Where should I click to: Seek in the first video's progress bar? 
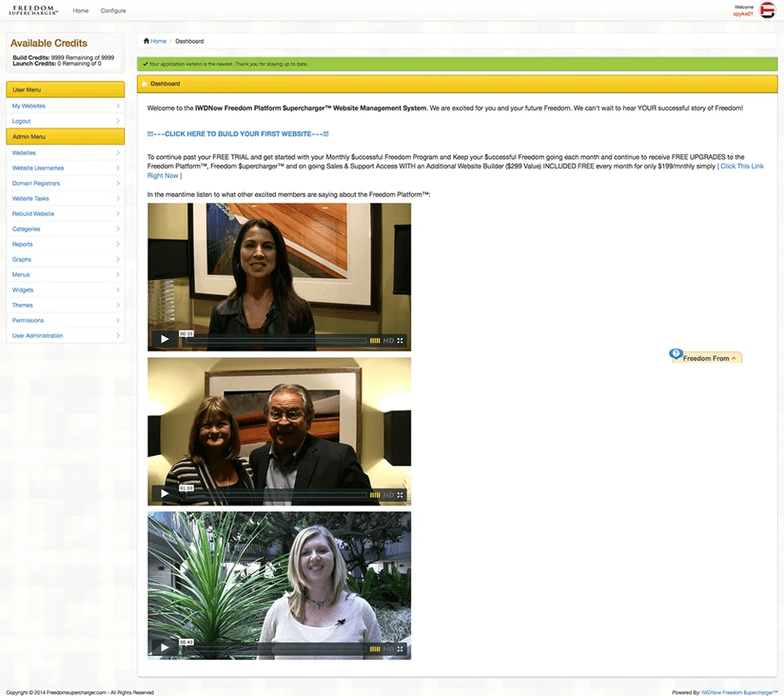275,341
